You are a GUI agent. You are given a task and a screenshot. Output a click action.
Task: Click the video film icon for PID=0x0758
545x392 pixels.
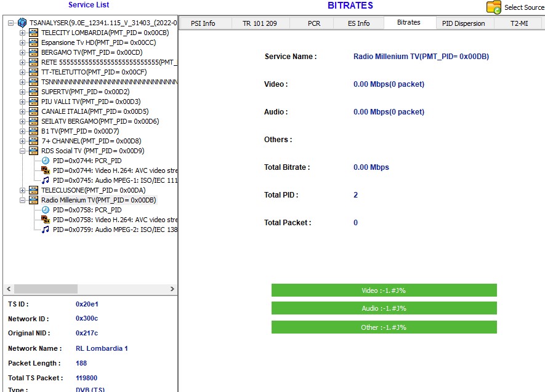(46, 220)
